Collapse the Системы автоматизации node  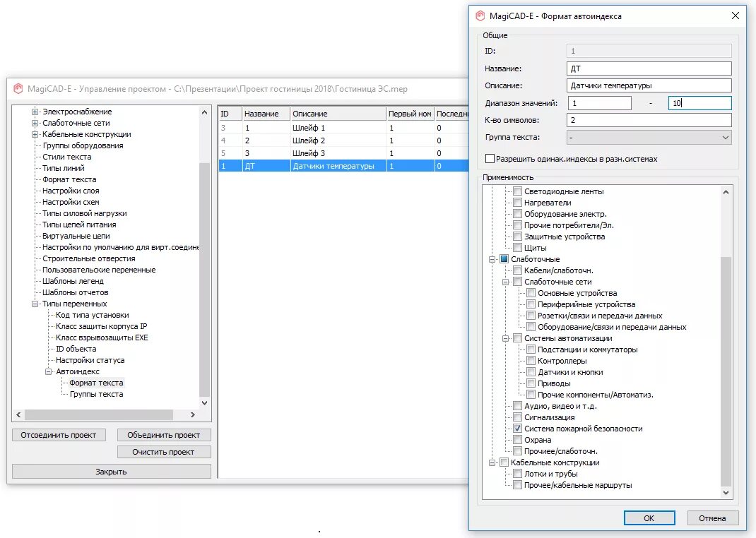[x=506, y=339]
